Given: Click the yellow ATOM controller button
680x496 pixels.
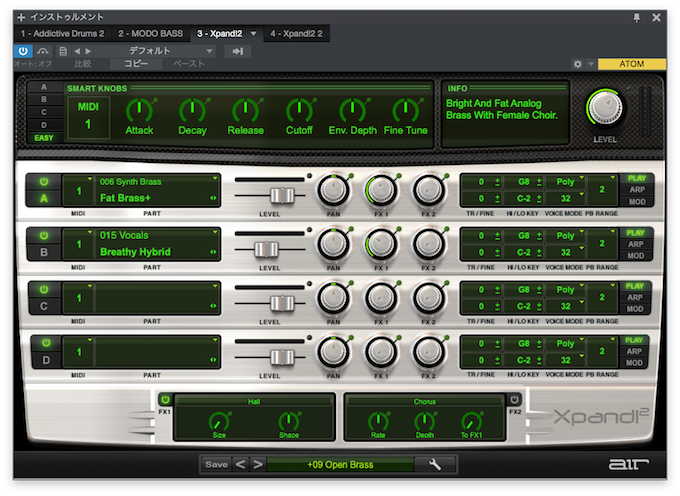Looking at the screenshot, I should coord(631,64).
